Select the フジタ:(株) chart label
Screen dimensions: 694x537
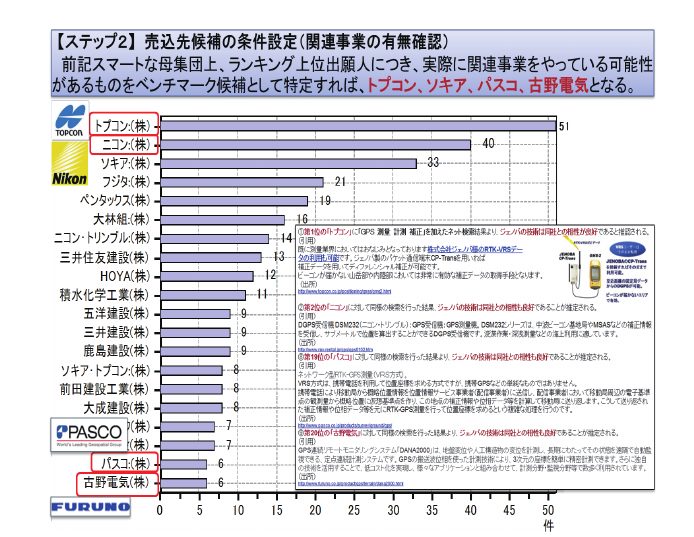coord(126,182)
